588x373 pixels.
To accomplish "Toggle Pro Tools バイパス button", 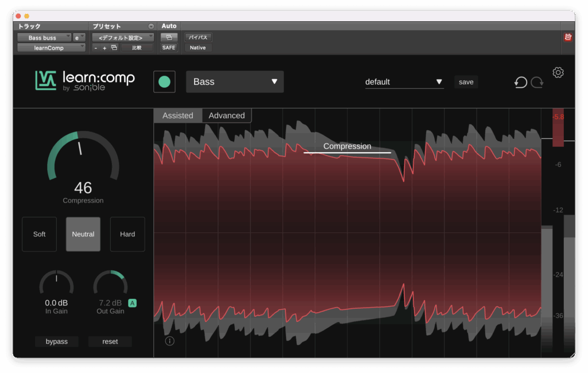I will (x=198, y=37).
